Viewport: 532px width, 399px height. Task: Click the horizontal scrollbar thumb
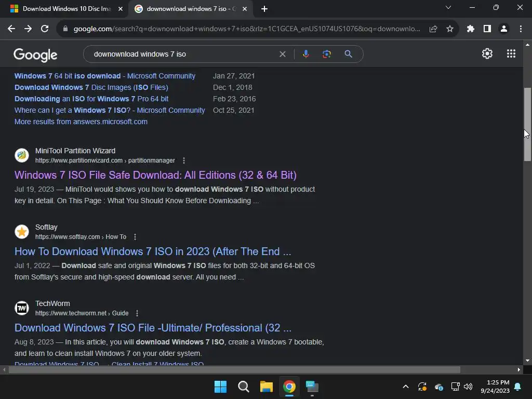point(234,369)
